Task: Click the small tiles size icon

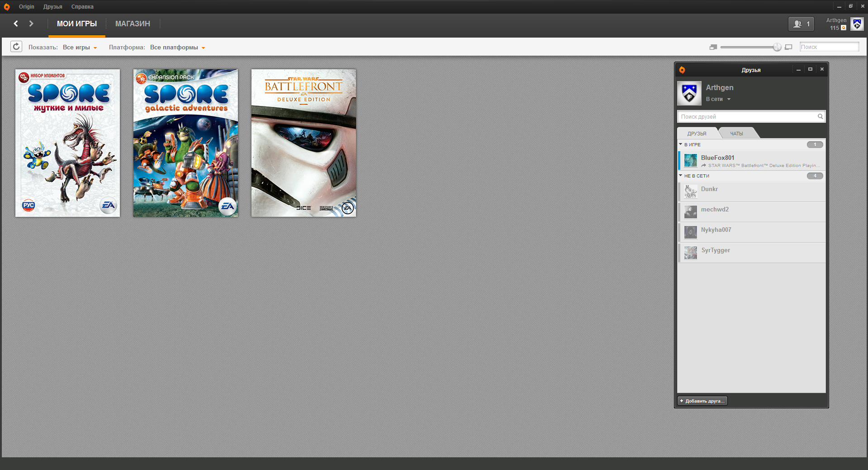Action: click(713, 47)
